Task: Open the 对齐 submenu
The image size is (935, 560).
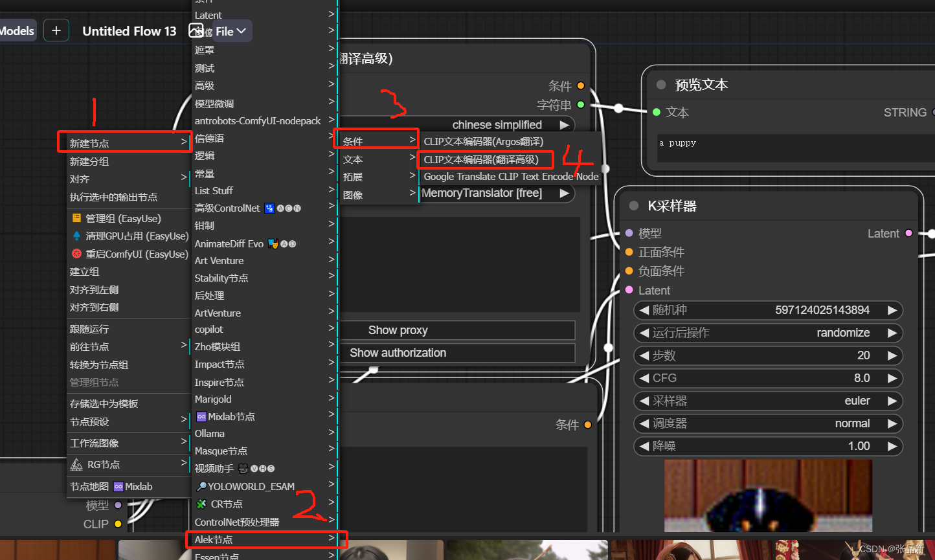Action: pyautogui.click(x=128, y=179)
